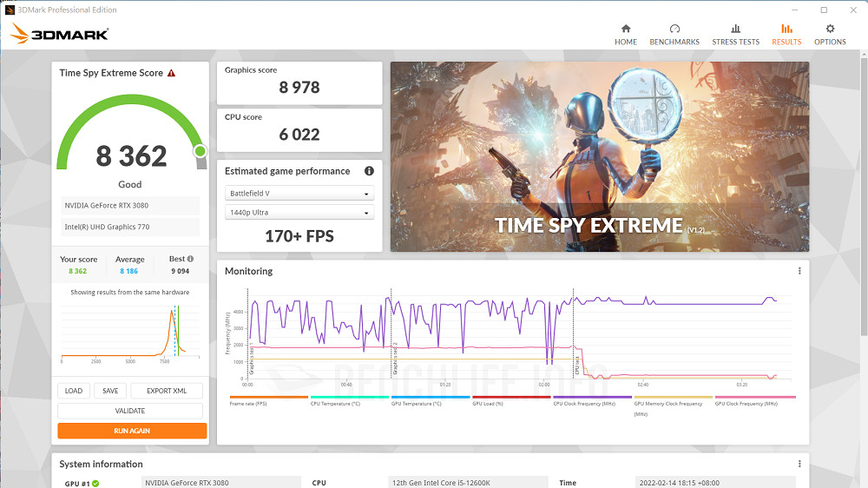The height and width of the screenshot is (488, 868).
Task: Toggle GPU Temperature legend swatch
Action: point(431,397)
